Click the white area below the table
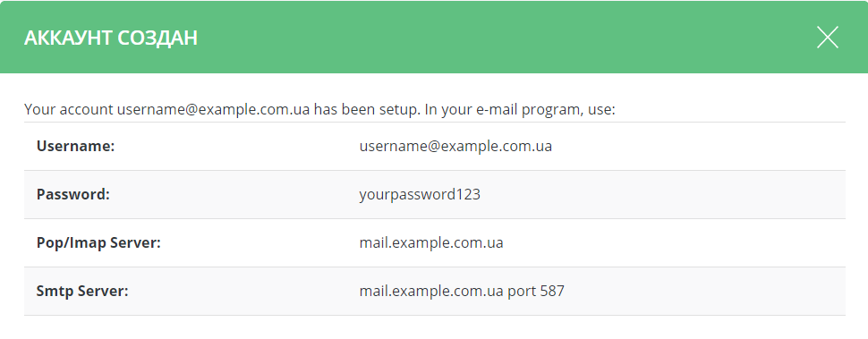Image resolution: width=868 pixels, height=339 pixels. (435, 327)
